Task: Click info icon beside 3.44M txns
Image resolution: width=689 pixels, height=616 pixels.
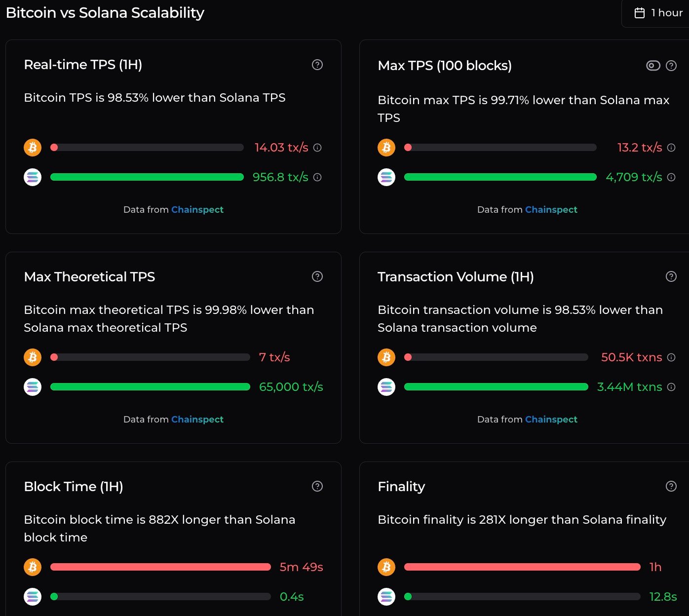Action: point(671,387)
